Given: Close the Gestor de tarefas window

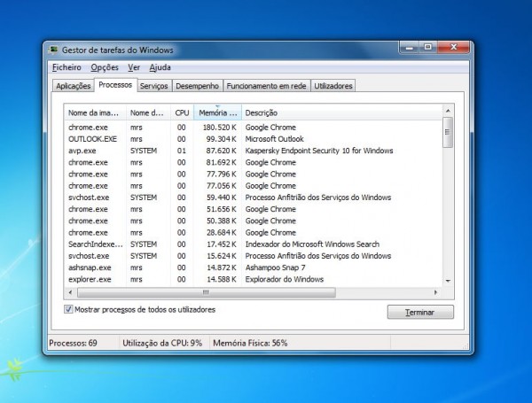Looking at the screenshot, I should click(x=454, y=48).
